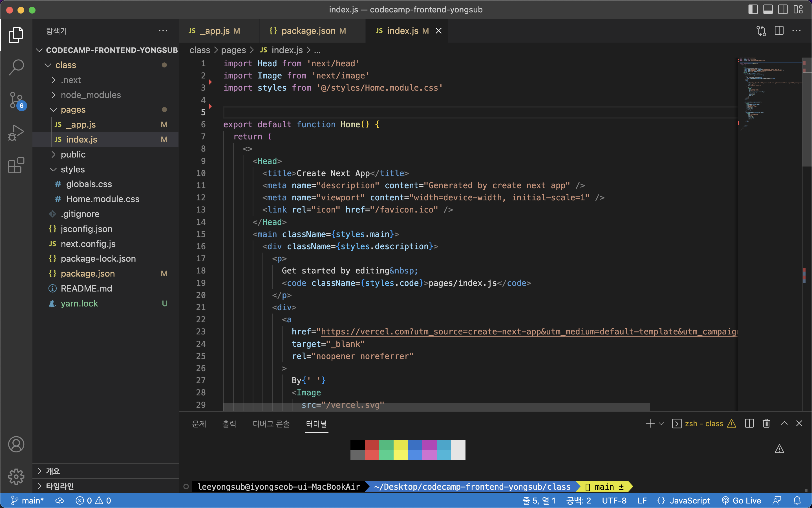This screenshot has height=508, width=812.
Task: Create a new terminal with plus icon
Action: (x=650, y=423)
